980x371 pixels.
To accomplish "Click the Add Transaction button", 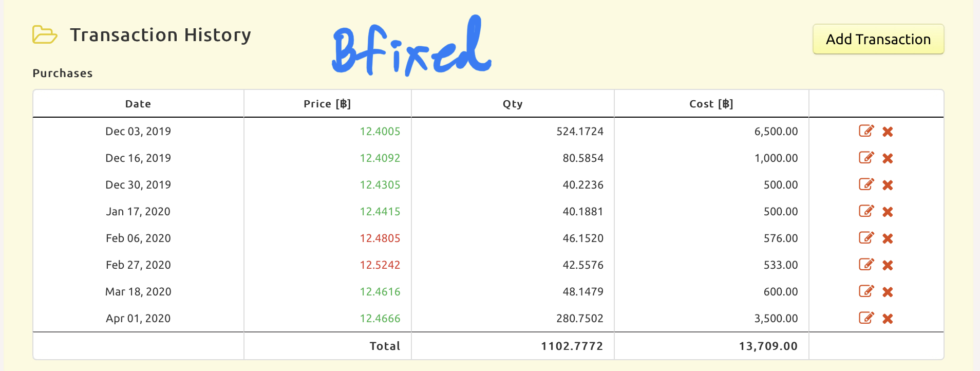I will coord(878,39).
